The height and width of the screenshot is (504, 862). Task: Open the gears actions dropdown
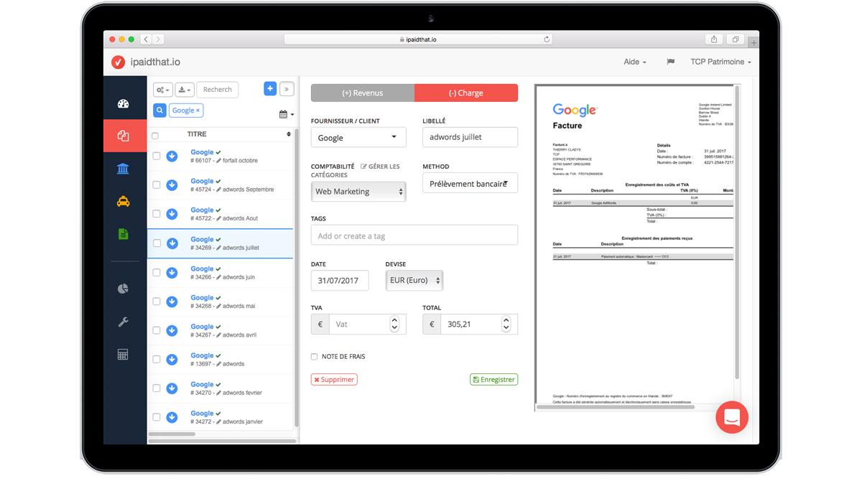163,90
